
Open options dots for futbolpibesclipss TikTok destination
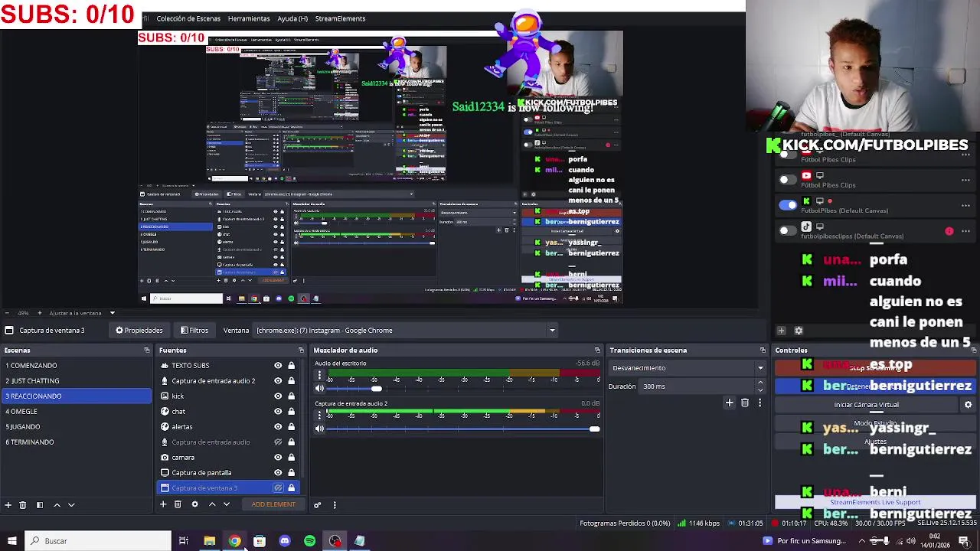965,230
